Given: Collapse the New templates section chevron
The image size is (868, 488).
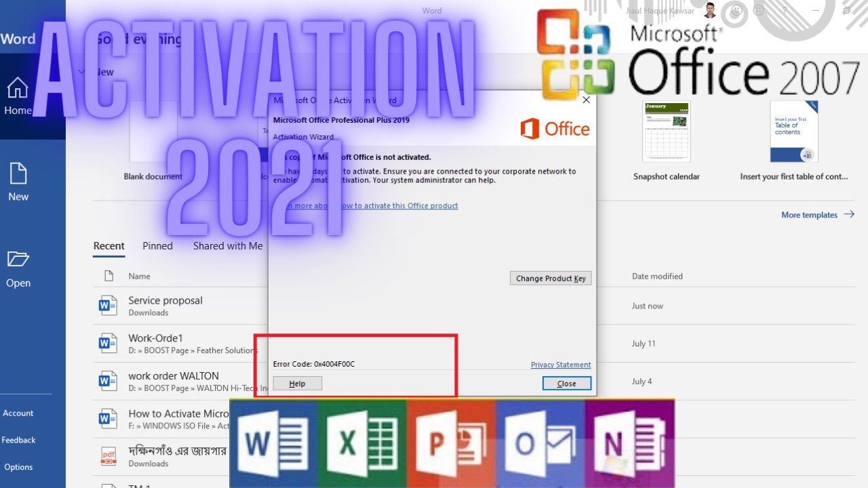Looking at the screenshot, I should coord(82,72).
